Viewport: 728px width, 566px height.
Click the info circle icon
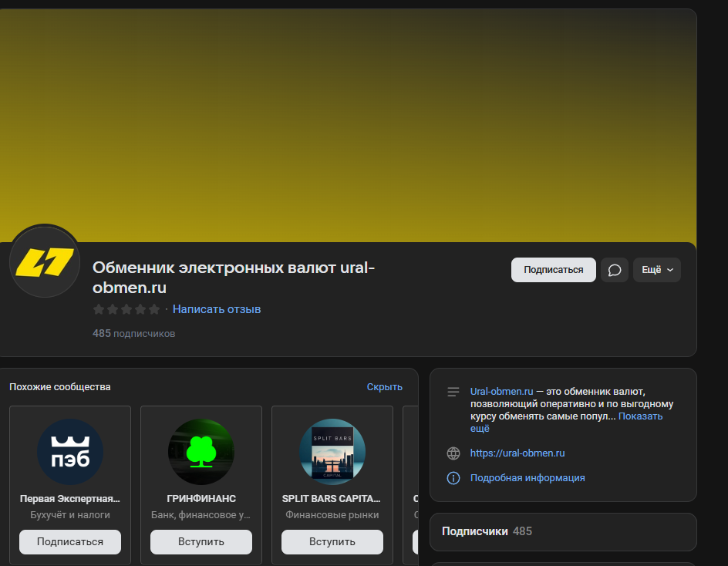pos(453,478)
